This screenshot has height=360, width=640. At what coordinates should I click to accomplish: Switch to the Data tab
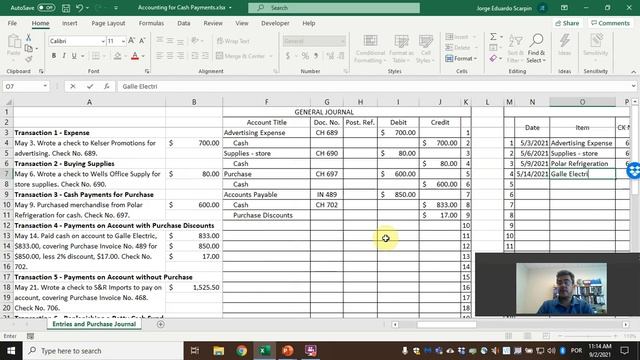pos(184,23)
